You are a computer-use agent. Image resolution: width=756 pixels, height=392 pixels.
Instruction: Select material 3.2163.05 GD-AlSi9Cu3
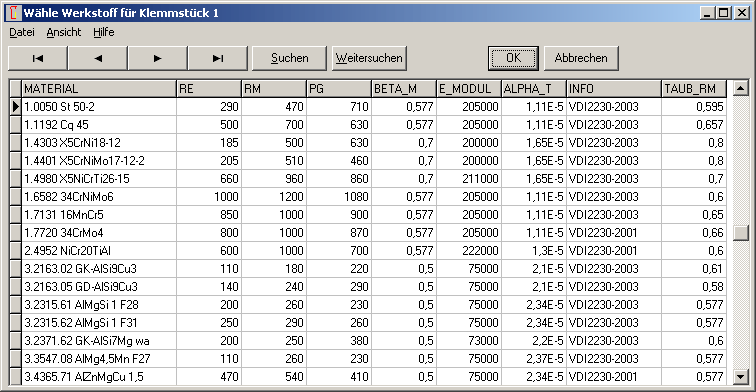[x=99, y=287]
